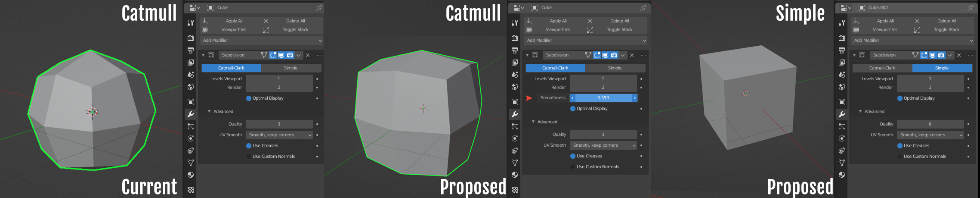The image size is (980, 198).
Task: Open editor type menu in first Cube panel
Action: point(194,8)
